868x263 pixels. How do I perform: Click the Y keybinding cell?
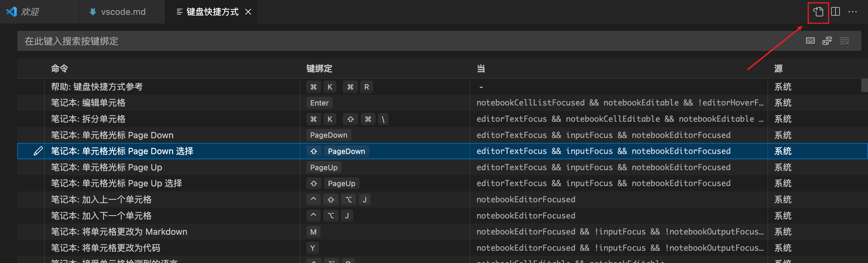pyautogui.click(x=313, y=248)
